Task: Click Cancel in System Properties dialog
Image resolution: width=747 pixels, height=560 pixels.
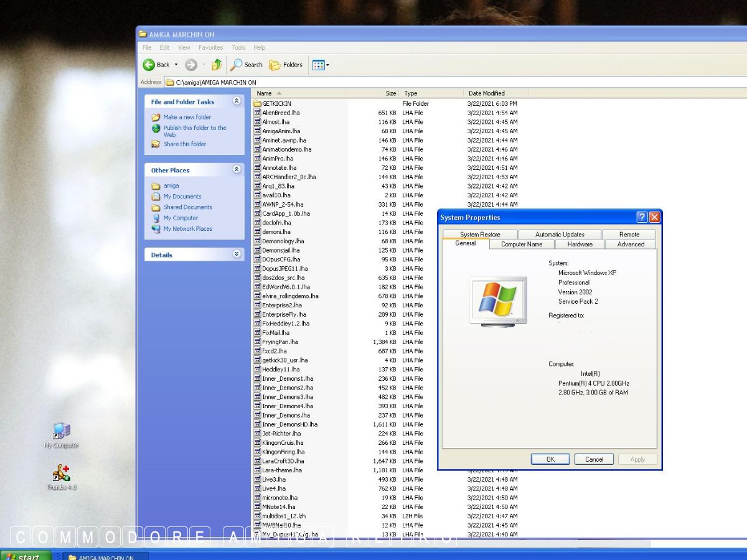Action: [x=594, y=459]
